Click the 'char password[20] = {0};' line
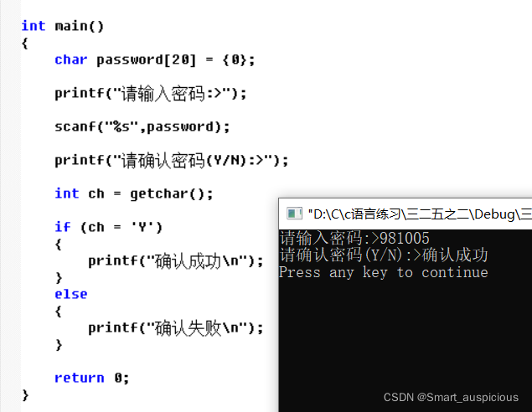532x412 pixels. [154, 60]
